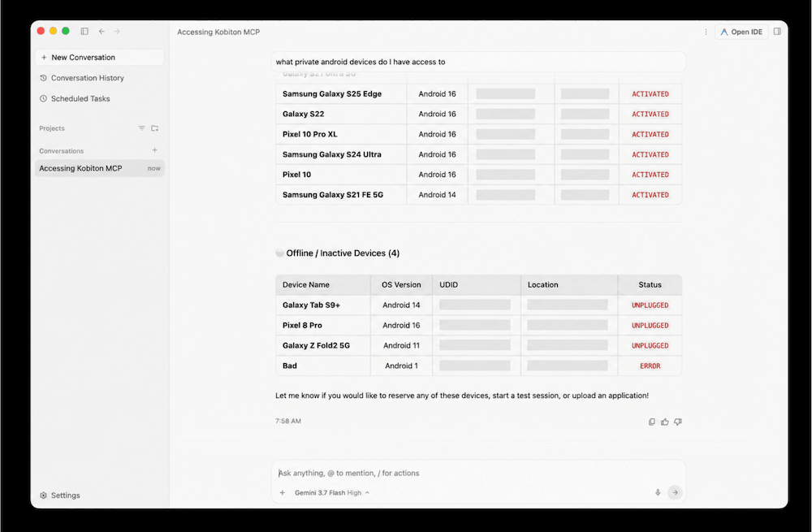Select the Samsung Galaxy S24 Ultra cell
The height and width of the screenshot is (532, 812).
341,154
